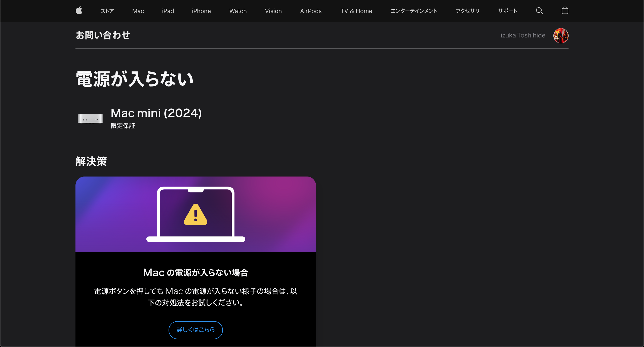
Task: Click the Iizuka Toshihide profile avatar
Action: coord(561,35)
